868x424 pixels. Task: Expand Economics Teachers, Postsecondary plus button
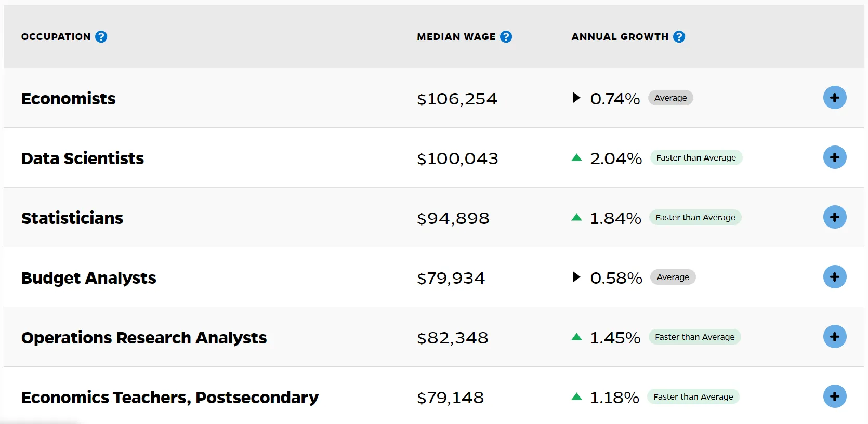click(x=834, y=396)
